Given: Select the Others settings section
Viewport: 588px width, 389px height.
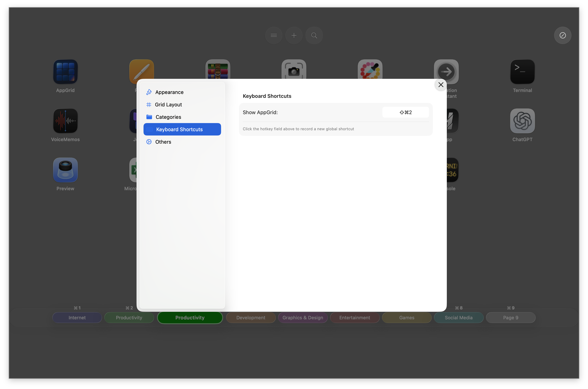Looking at the screenshot, I should tap(163, 142).
